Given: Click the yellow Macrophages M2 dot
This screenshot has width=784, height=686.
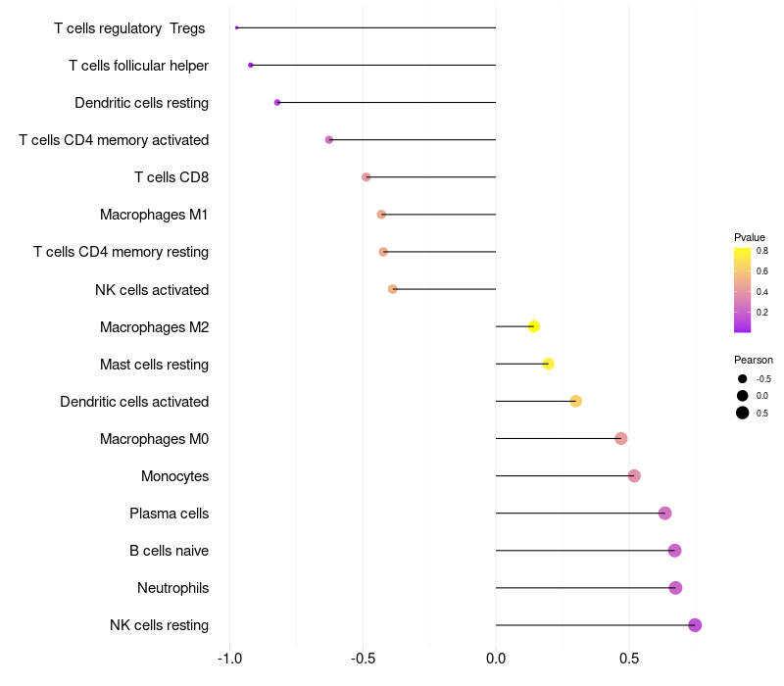Looking at the screenshot, I should click(533, 326).
